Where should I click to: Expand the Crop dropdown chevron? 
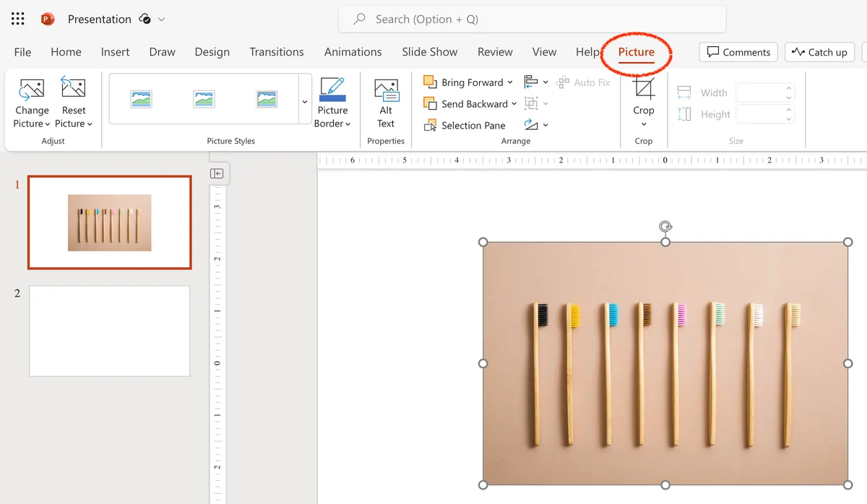[644, 124]
